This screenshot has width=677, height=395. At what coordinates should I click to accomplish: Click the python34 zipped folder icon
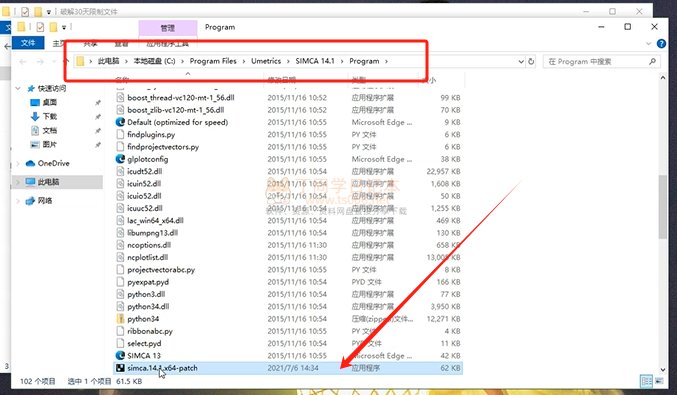coord(120,319)
